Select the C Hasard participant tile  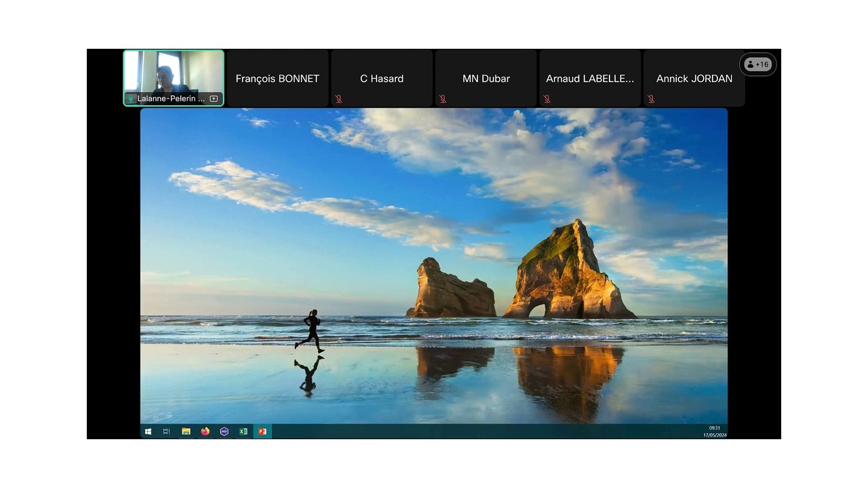382,78
